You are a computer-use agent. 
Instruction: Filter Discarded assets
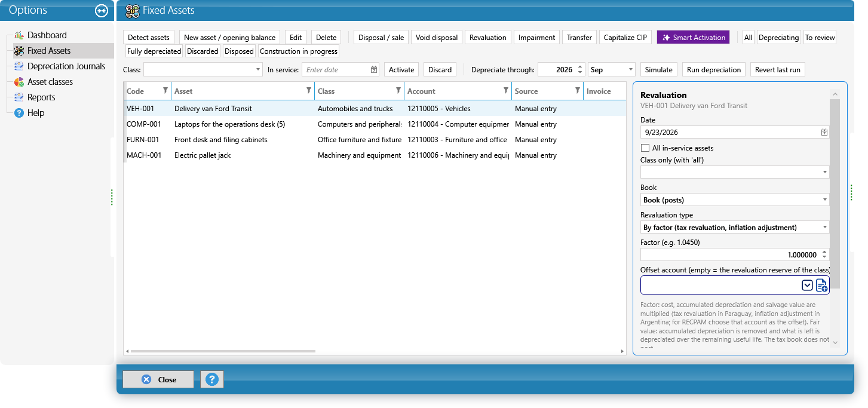(x=203, y=51)
